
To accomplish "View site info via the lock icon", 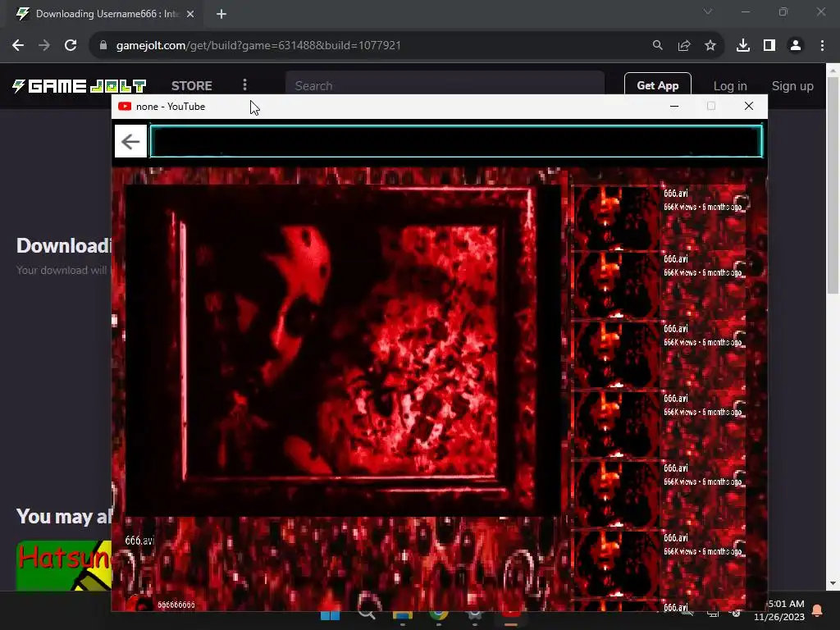I will click(103, 46).
